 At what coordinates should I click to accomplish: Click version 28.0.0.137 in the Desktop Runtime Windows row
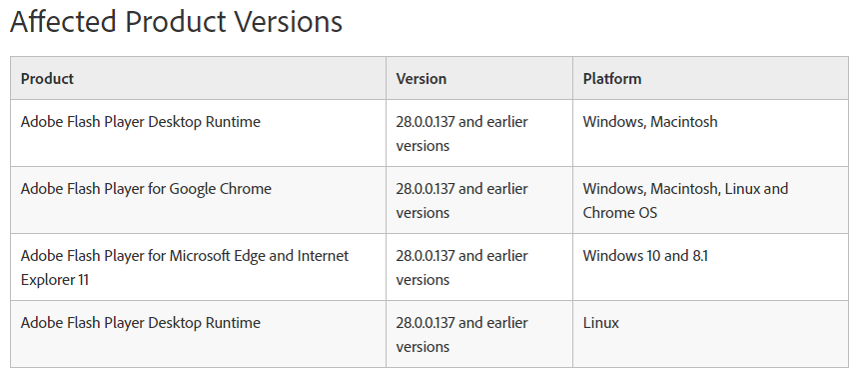426,122
